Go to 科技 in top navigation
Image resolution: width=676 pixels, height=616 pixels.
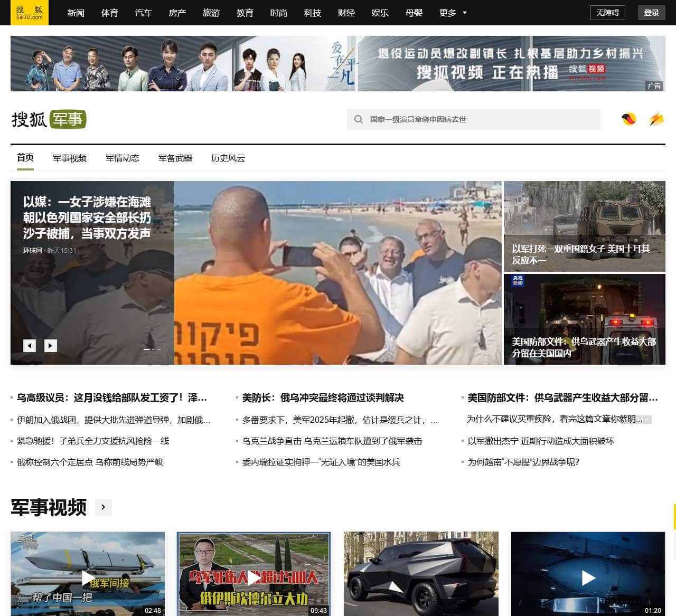point(313,13)
